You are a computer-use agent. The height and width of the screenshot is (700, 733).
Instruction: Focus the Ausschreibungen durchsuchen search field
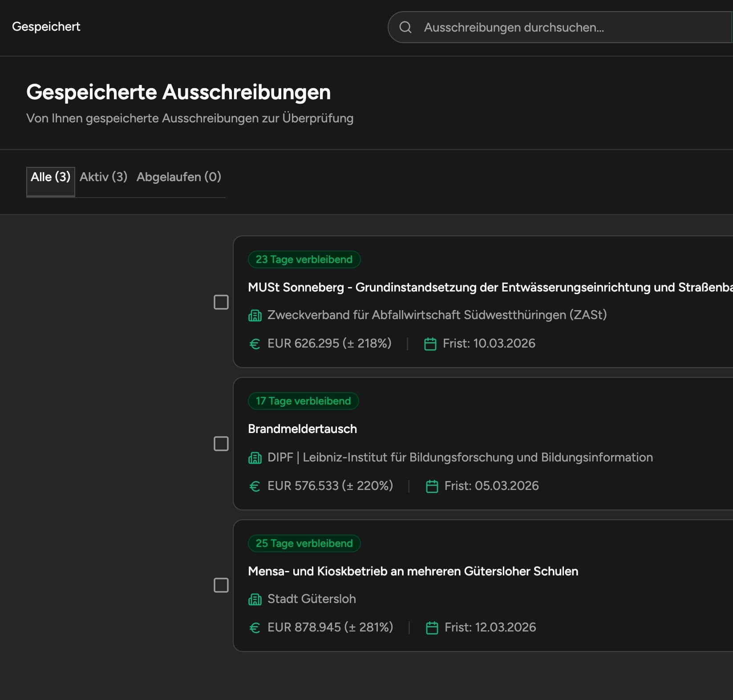(x=560, y=27)
